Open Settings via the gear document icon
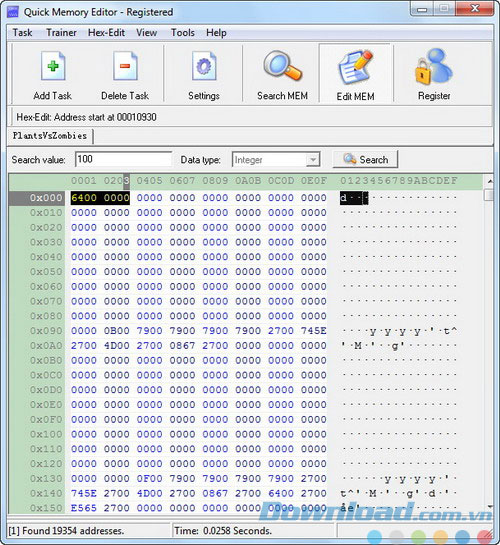Image resolution: width=500 pixels, height=545 pixels. click(x=204, y=66)
